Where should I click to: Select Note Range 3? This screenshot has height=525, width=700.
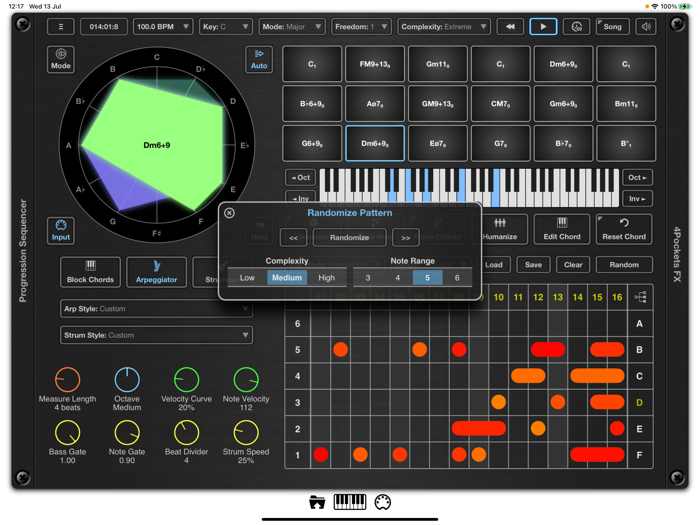368,277
